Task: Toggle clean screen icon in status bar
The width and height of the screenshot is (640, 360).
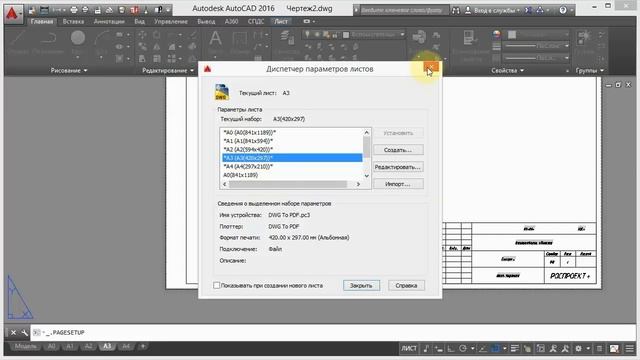Action: 614,349
